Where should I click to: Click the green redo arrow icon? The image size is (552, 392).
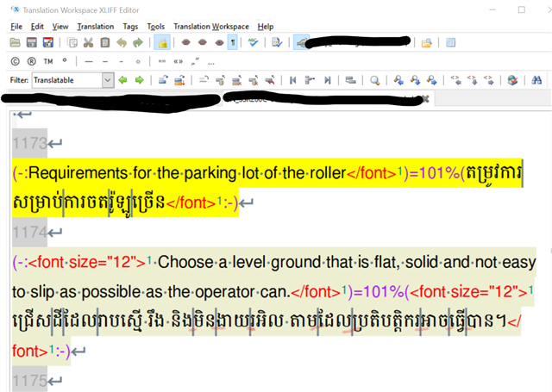(x=138, y=42)
